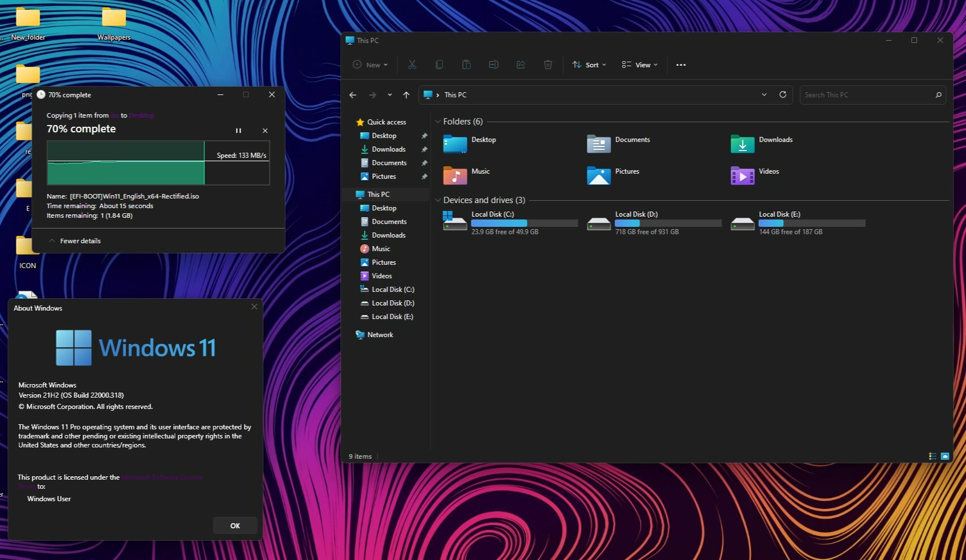Click the search magnifier icon in File Explorer
The height and width of the screenshot is (560, 966).
pos(938,95)
